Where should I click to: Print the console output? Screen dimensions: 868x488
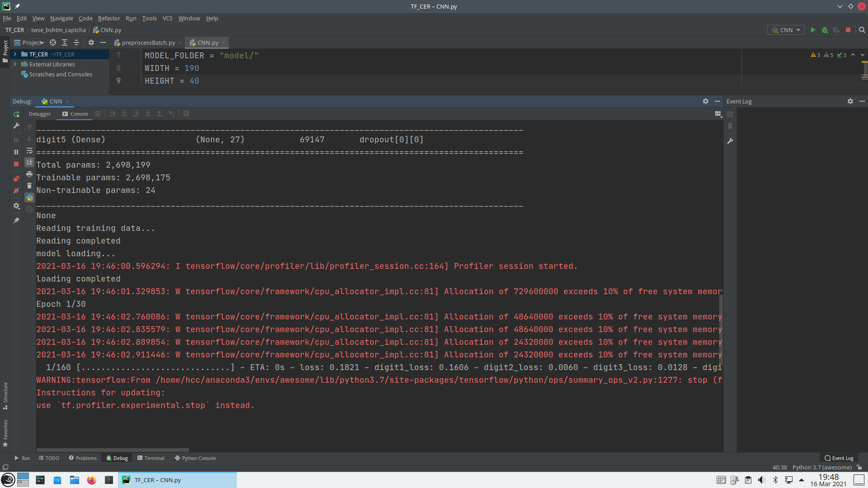(x=29, y=174)
